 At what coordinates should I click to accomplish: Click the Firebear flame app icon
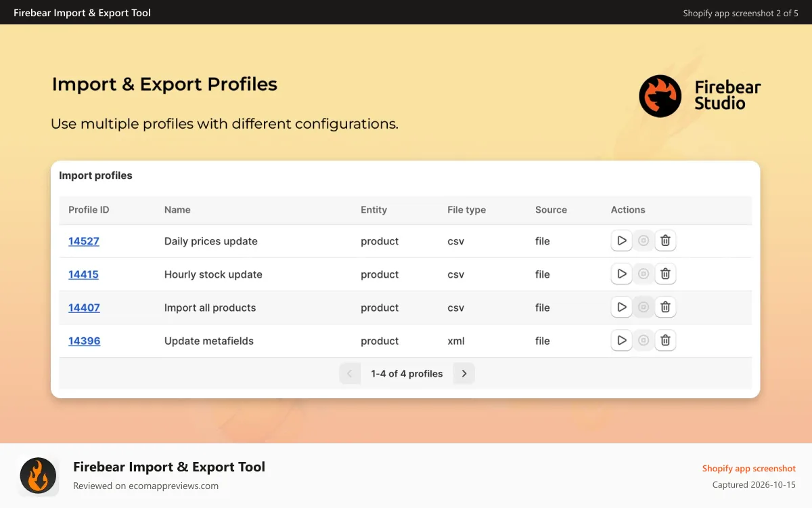38,475
